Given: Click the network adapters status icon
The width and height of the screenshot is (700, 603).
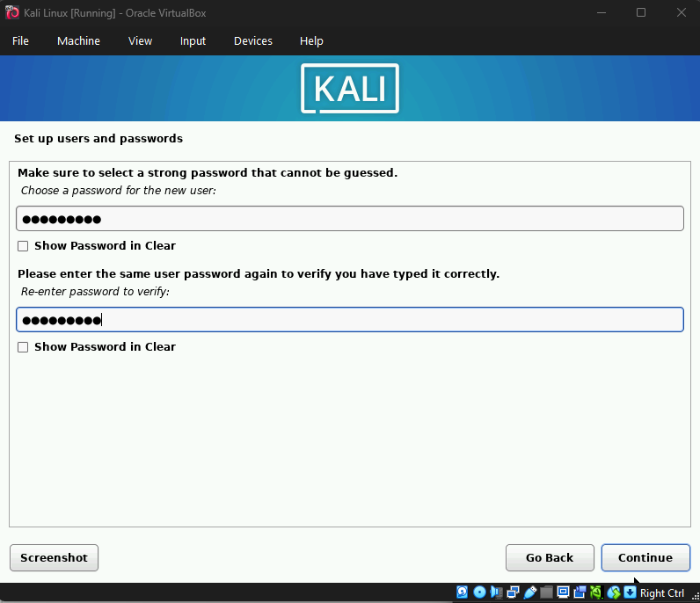Looking at the screenshot, I should pos(513,592).
